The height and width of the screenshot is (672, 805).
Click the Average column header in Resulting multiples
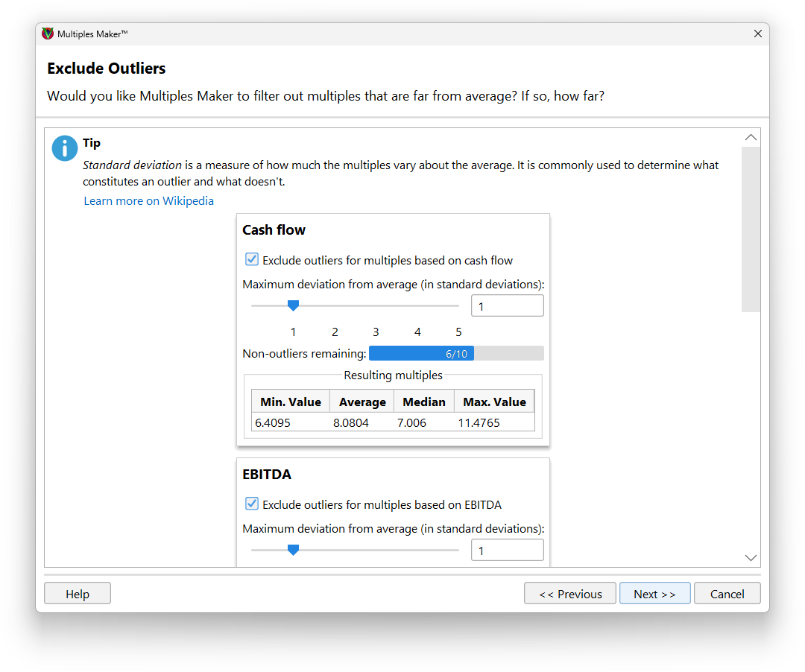pyautogui.click(x=362, y=401)
